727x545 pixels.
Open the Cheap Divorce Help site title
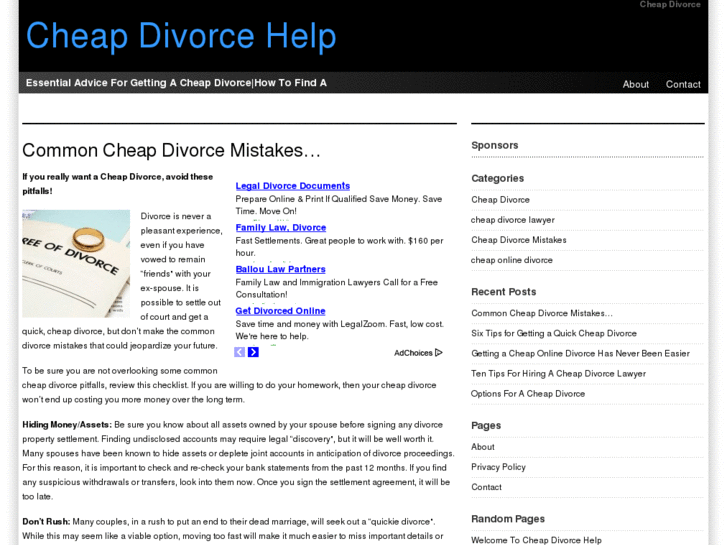(x=181, y=36)
